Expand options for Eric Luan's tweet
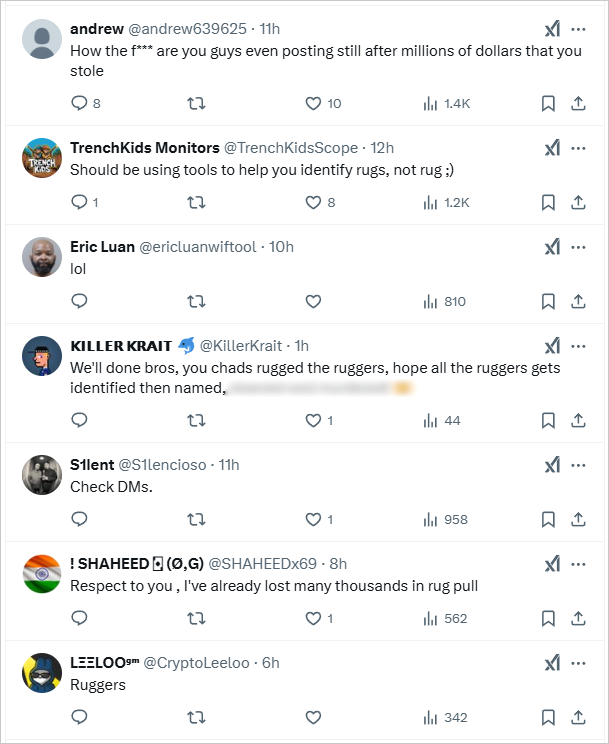 (x=578, y=247)
